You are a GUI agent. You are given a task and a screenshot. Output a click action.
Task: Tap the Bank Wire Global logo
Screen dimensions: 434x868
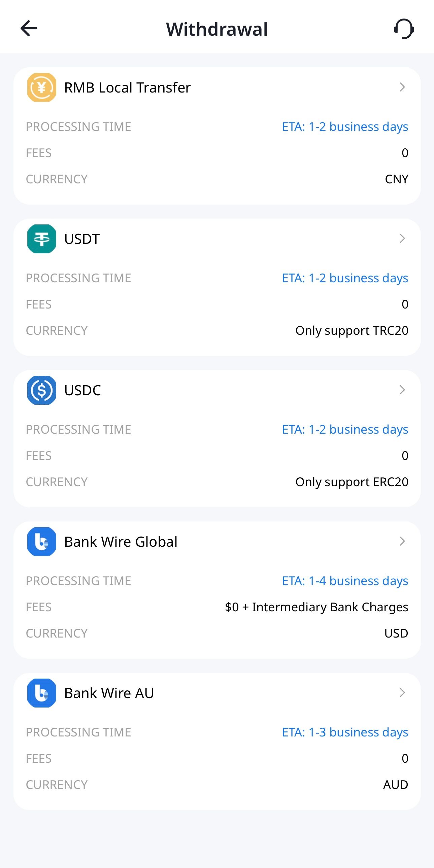(x=41, y=541)
